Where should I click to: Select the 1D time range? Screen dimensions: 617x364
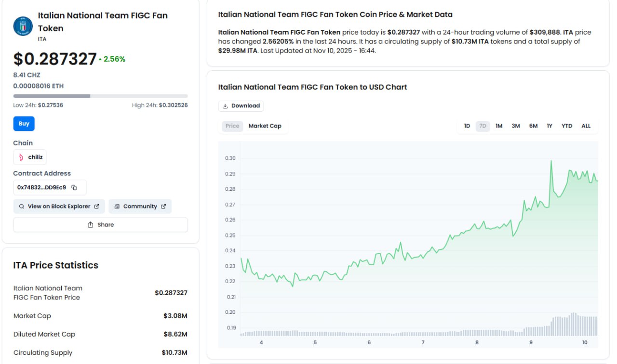(x=467, y=126)
